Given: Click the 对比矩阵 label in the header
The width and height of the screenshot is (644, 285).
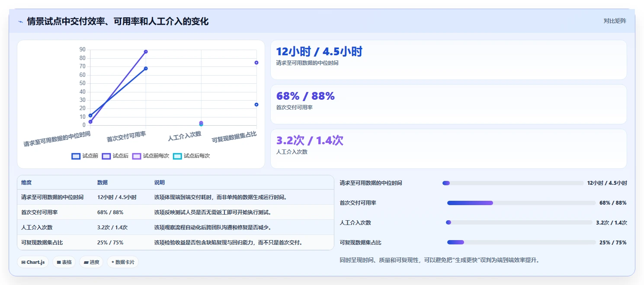Looking at the screenshot, I should (x=615, y=21).
